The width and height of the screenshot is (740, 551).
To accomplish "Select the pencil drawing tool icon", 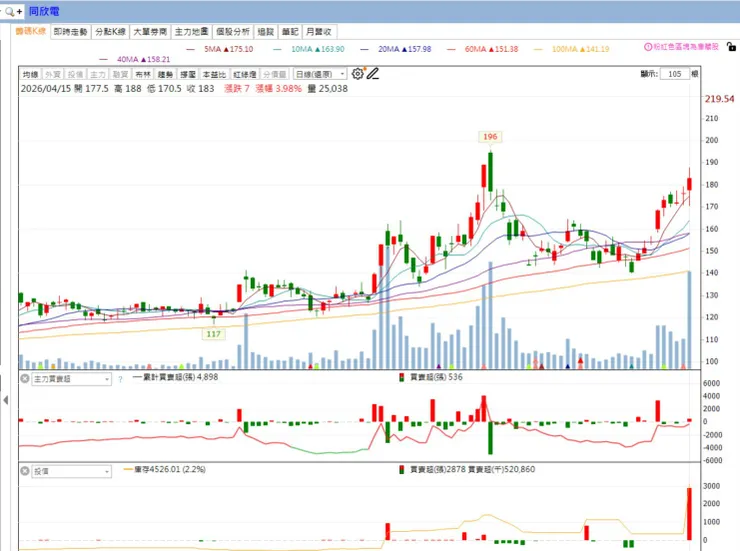I will [x=373, y=74].
